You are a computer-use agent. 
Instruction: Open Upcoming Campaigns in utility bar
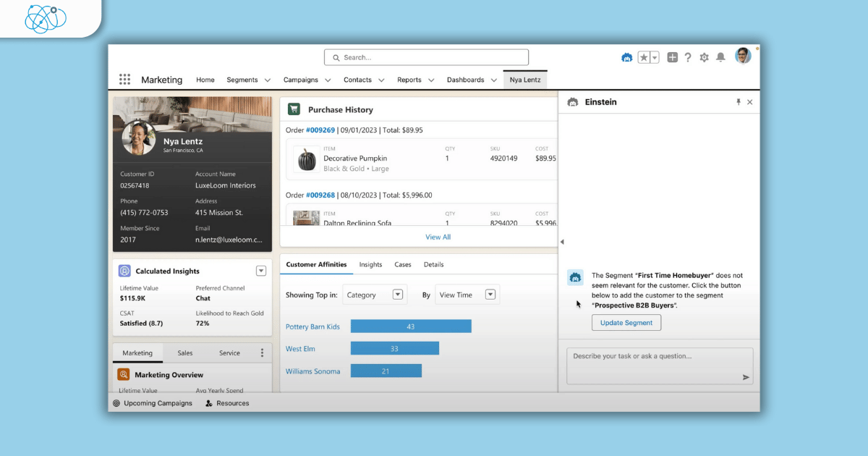(x=153, y=403)
